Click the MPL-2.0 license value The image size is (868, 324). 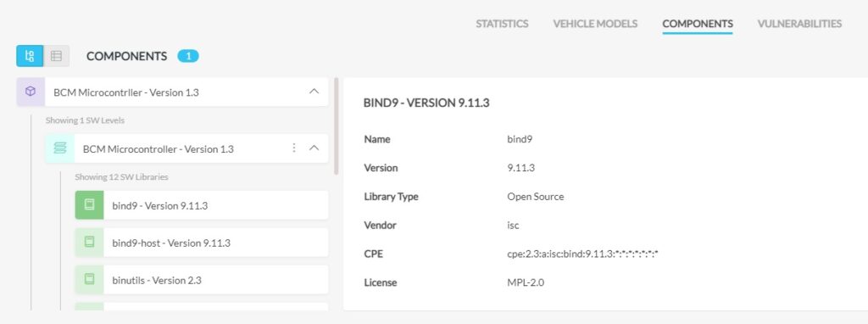coord(526,282)
